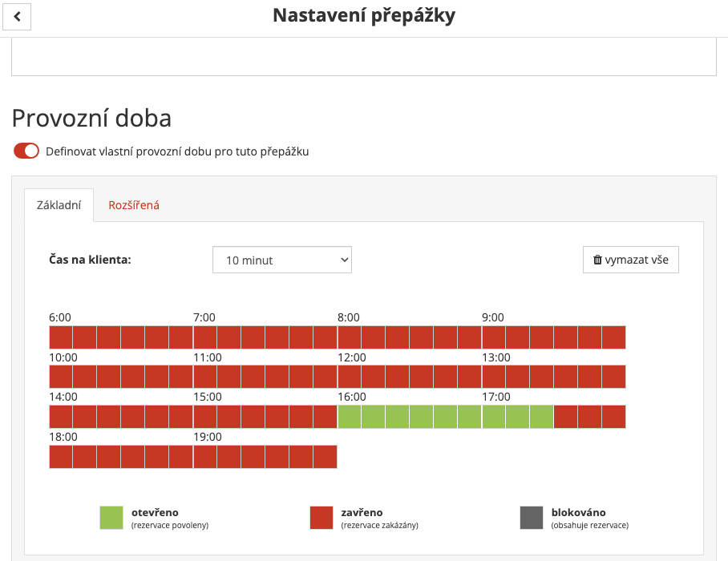Viewport: 728px width, 561px height.
Task: Close the last green slot at 17:20
Action: click(x=541, y=417)
